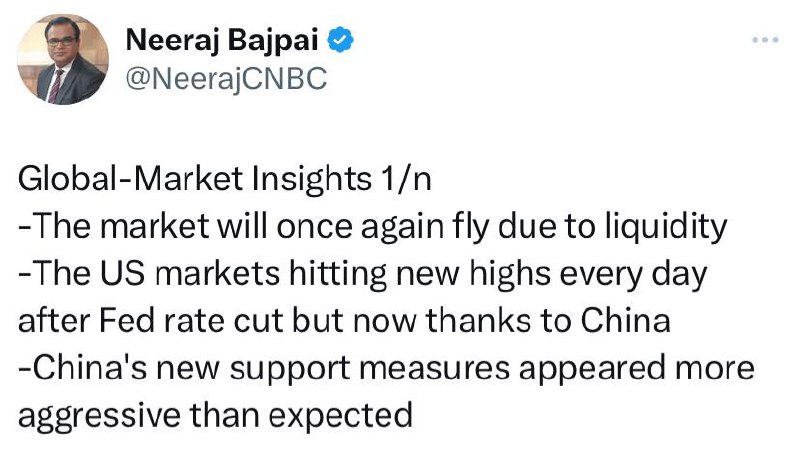The width and height of the screenshot is (800, 449).
Task: Click the 'after Fed rate cut' text line
Action: pyautogui.click(x=344, y=321)
